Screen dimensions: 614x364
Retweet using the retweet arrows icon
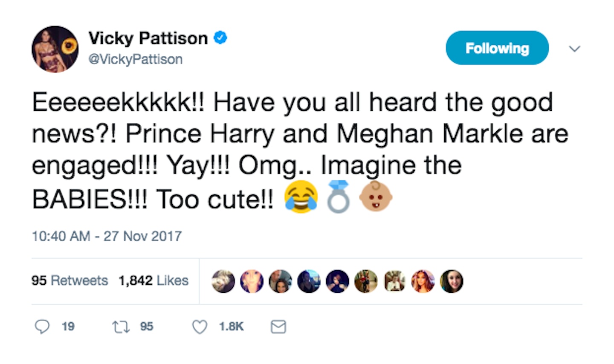pos(121,327)
